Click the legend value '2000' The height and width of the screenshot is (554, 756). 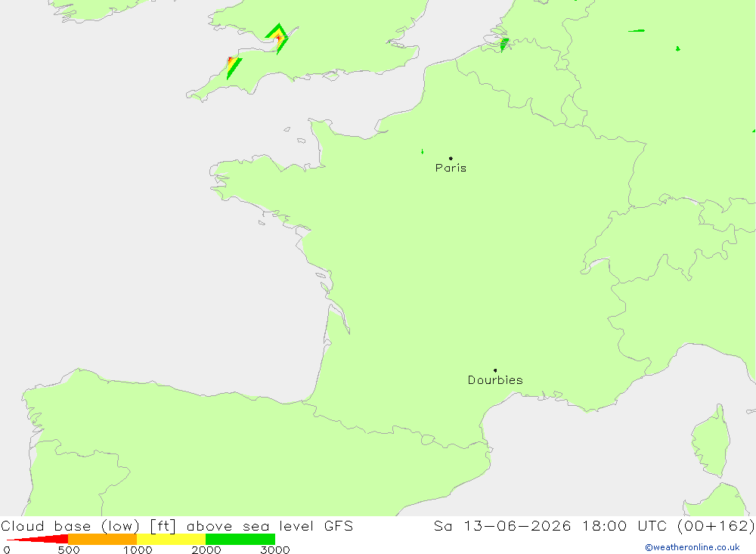pos(206,549)
